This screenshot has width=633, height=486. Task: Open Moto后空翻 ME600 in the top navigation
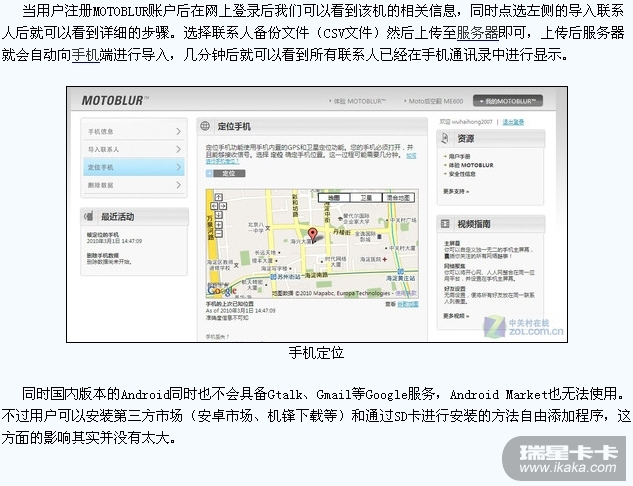tap(434, 101)
